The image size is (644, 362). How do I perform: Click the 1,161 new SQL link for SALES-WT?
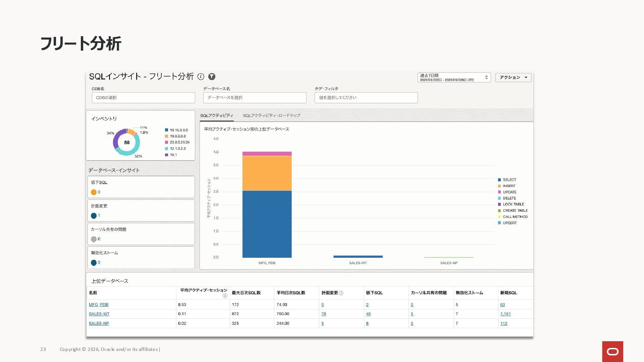tap(505, 314)
